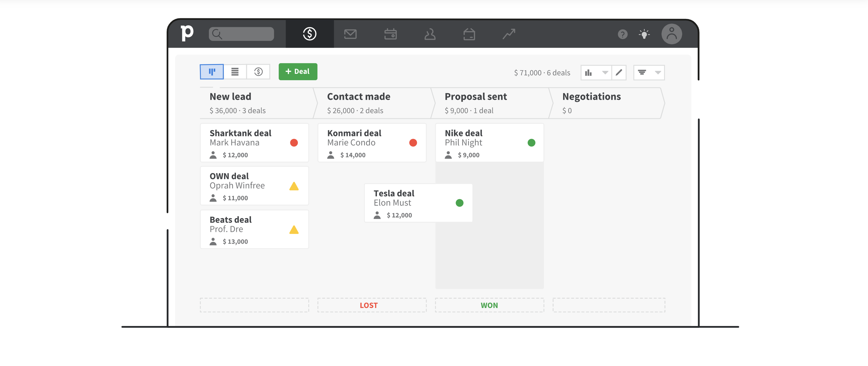This screenshot has height=366, width=868.
Task: Open the user profile avatar
Action: point(671,34)
